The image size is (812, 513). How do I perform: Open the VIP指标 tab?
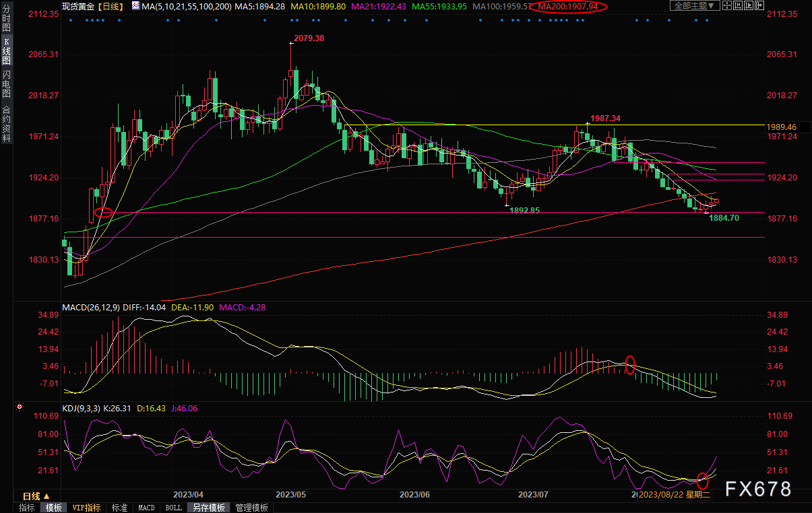pos(86,508)
